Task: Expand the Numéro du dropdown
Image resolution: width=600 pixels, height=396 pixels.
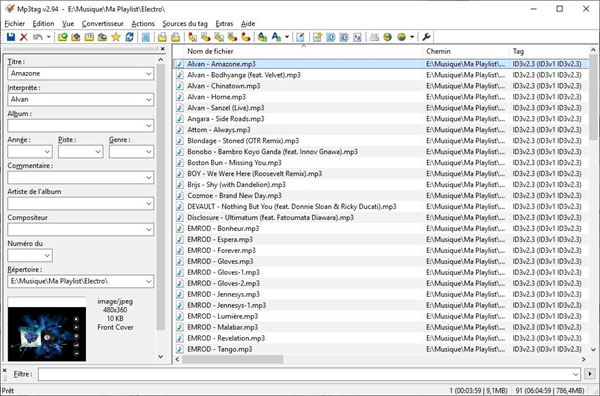Action: (47, 256)
